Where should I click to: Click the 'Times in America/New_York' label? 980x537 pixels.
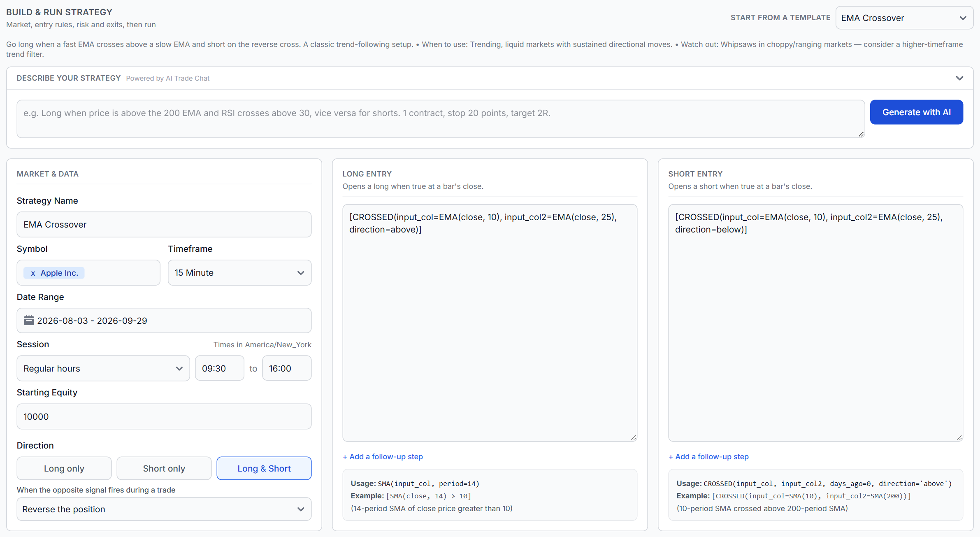tap(262, 345)
